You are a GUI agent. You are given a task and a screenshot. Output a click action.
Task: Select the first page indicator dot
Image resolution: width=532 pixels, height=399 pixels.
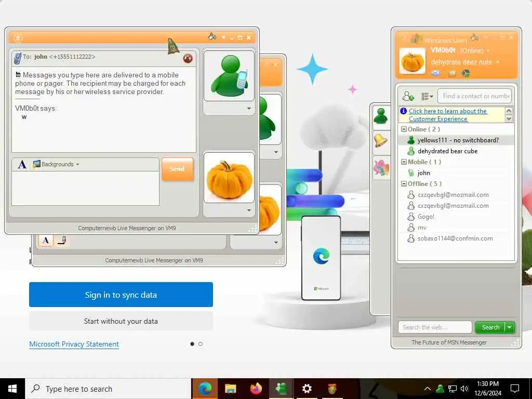pyautogui.click(x=192, y=344)
